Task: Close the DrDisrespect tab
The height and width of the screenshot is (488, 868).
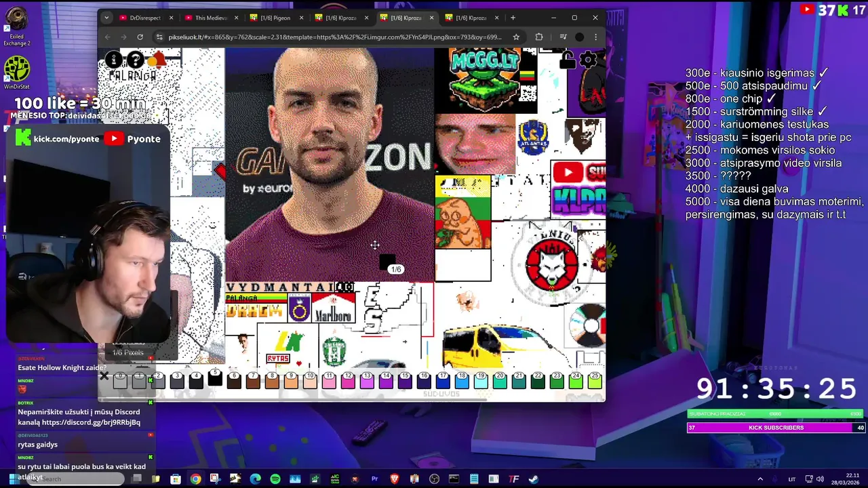Action: click(171, 18)
